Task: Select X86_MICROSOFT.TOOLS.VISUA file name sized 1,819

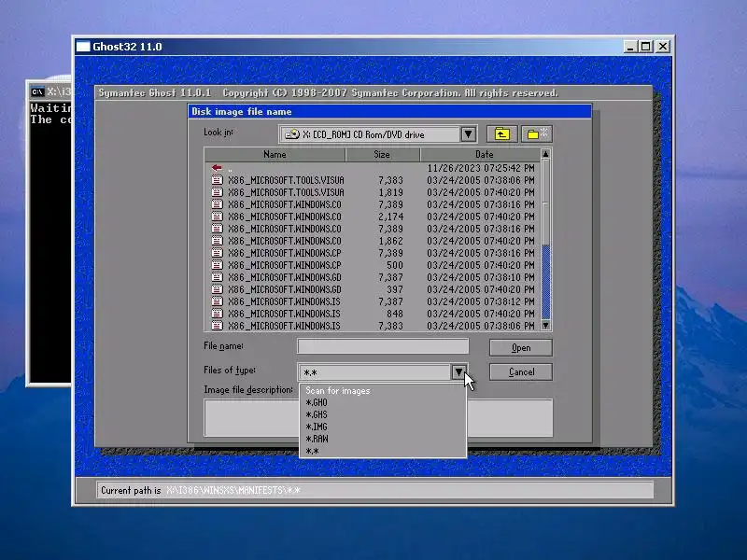Action: (x=286, y=192)
